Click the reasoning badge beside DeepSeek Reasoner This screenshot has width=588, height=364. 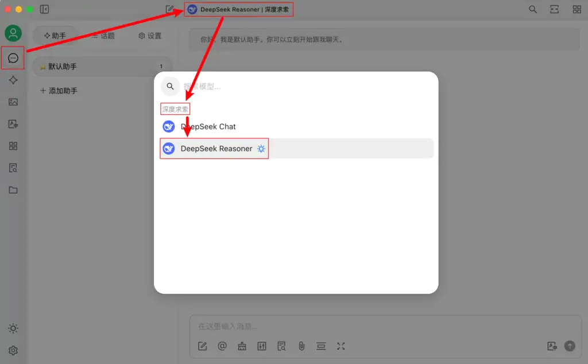[261, 148]
